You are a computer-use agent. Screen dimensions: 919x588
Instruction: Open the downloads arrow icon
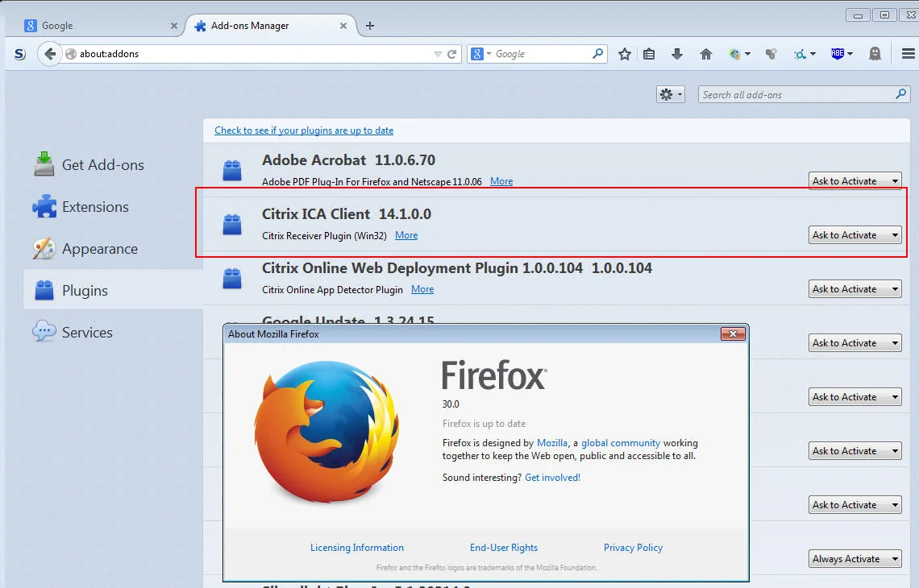[x=677, y=54]
